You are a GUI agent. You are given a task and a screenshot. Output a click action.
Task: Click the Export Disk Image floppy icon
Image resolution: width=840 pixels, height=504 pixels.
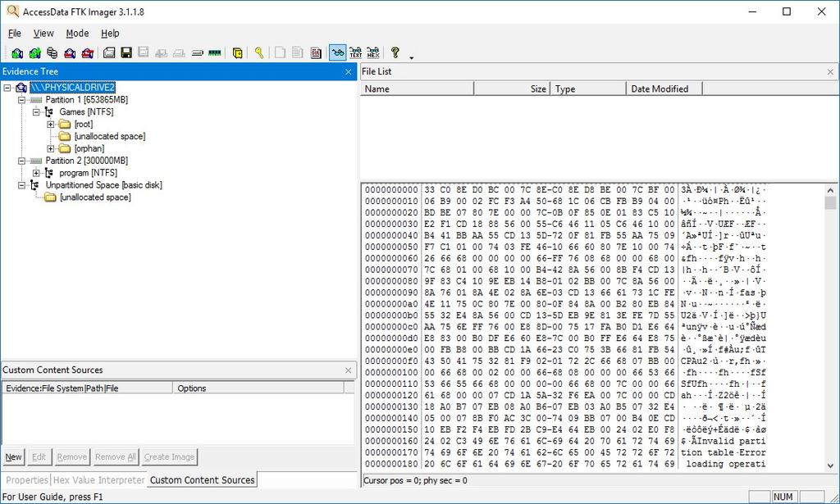(x=126, y=52)
